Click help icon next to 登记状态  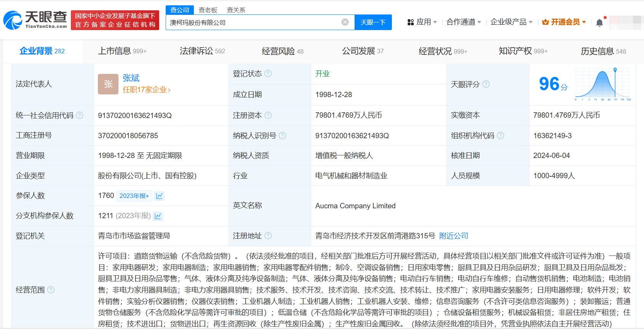click(x=268, y=73)
